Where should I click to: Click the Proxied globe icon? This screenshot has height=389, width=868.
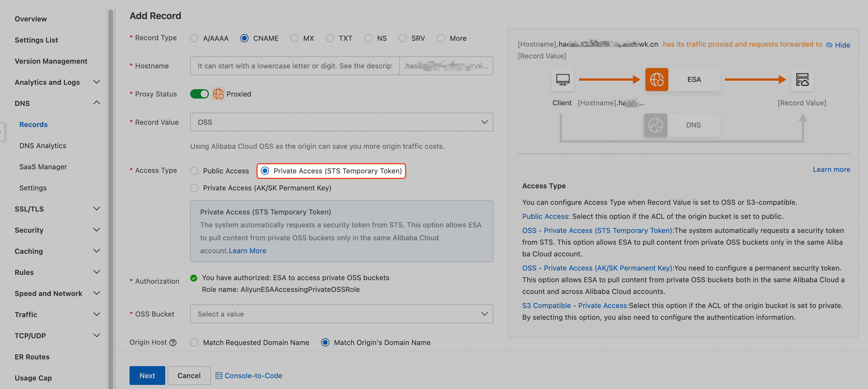point(218,94)
